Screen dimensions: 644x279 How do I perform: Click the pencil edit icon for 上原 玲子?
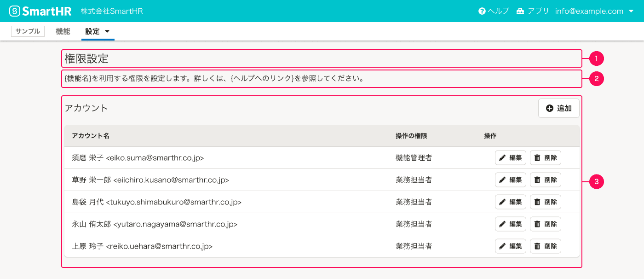tap(502, 246)
